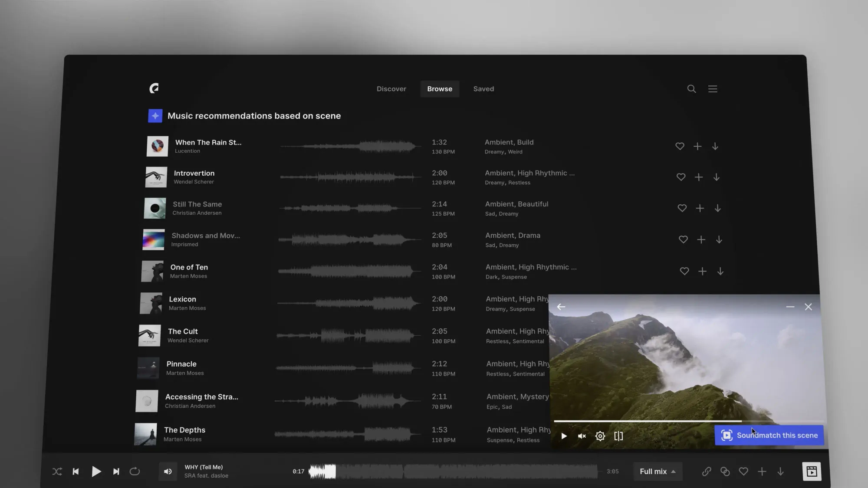This screenshot has width=868, height=488.
Task: Click the download icon on Shadows and Mov...
Action: point(718,239)
